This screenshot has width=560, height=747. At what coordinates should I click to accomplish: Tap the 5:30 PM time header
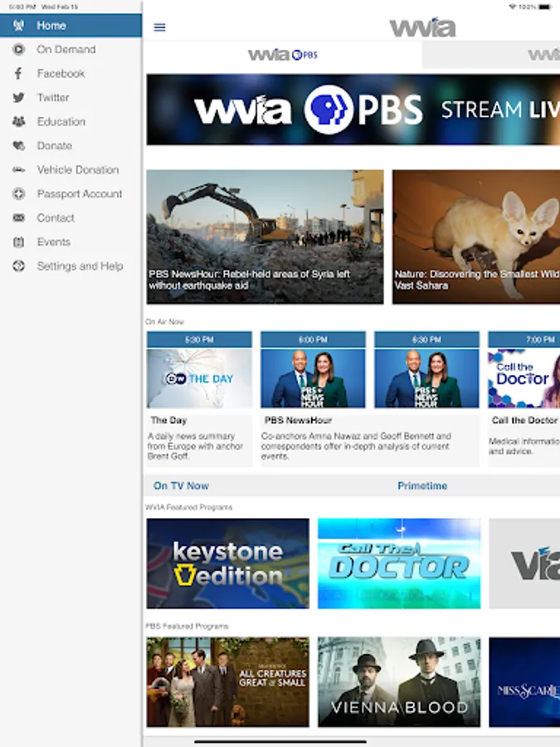199,339
